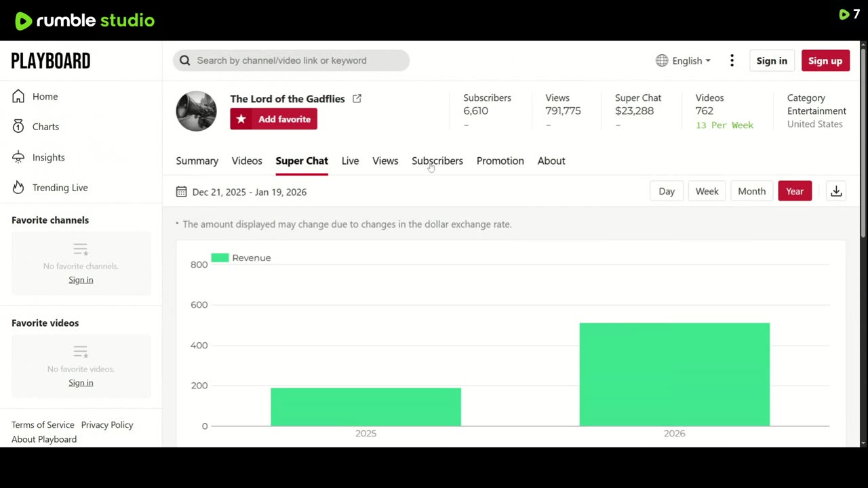Open the Terms of Service link
868x488 pixels.
pos(43,425)
